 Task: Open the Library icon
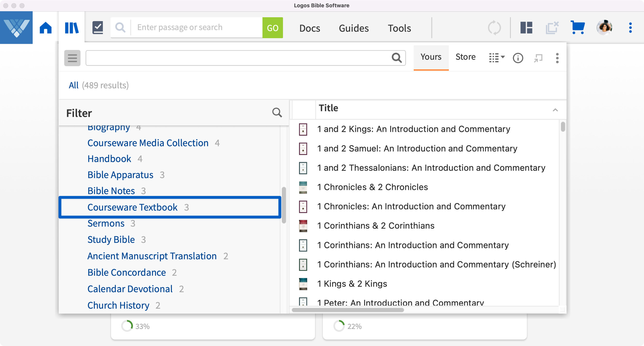(x=72, y=28)
